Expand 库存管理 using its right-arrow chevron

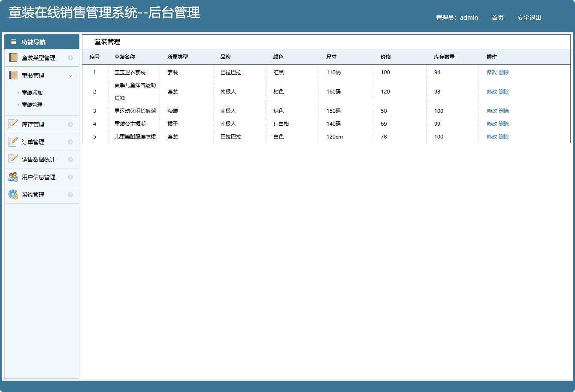click(x=70, y=124)
